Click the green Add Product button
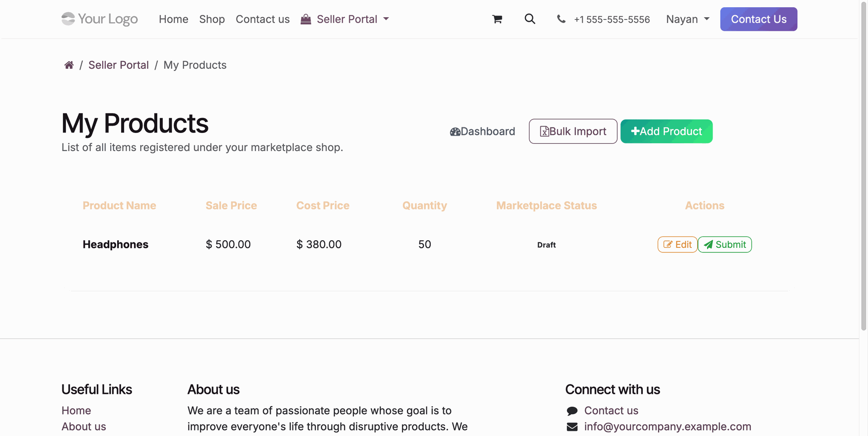 click(x=666, y=131)
